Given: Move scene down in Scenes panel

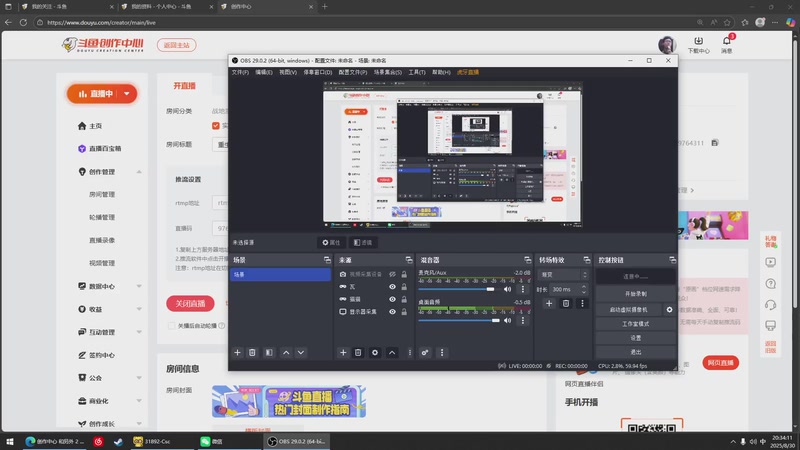Looking at the screenshot, I should click(x=301, y=353).
